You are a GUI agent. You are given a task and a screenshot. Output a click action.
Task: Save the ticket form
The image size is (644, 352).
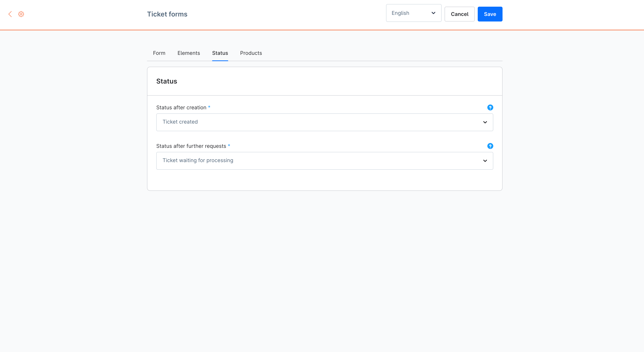coord(490,14)
